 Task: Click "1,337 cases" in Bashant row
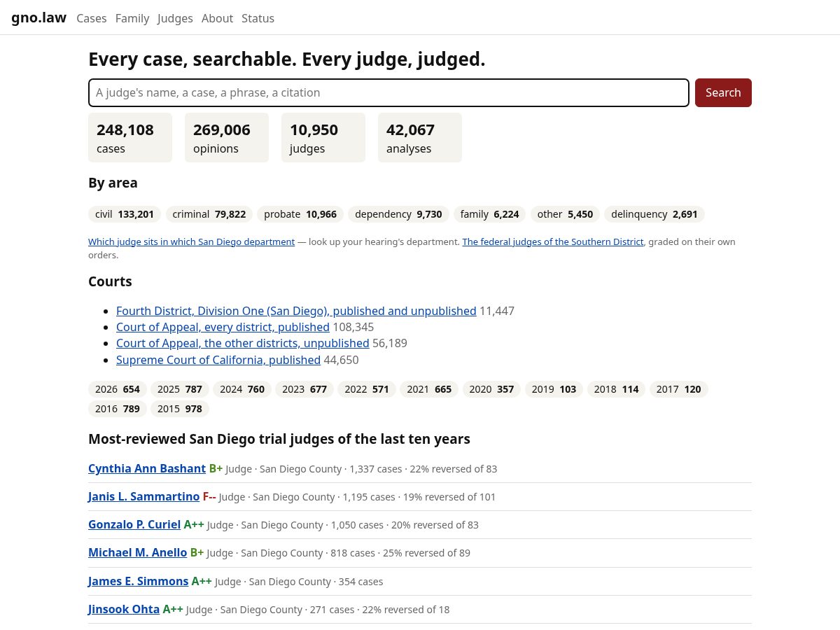(x=375, y=469)
